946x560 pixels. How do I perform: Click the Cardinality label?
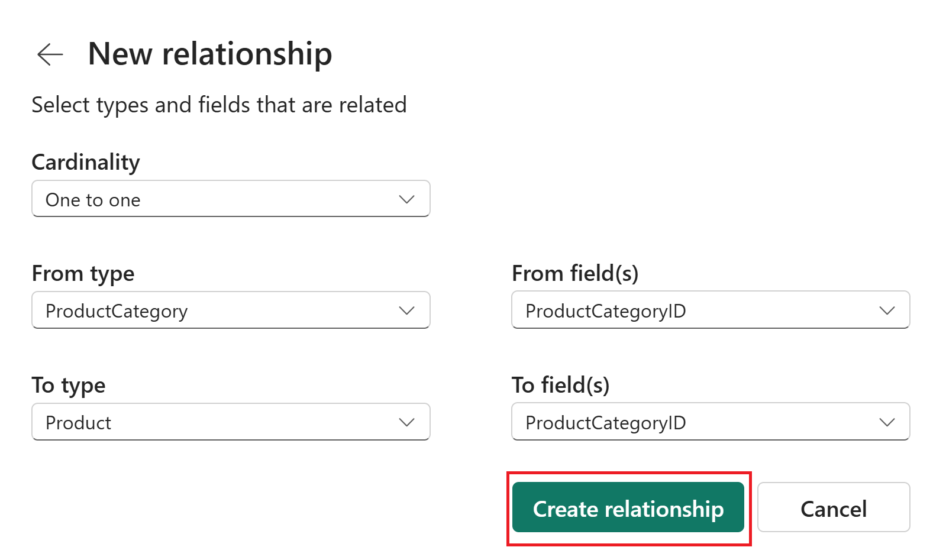86,162
